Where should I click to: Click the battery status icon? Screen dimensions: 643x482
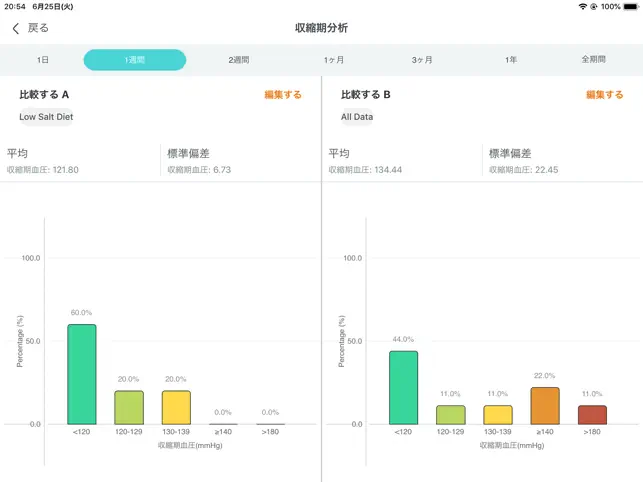click(631, 7)
